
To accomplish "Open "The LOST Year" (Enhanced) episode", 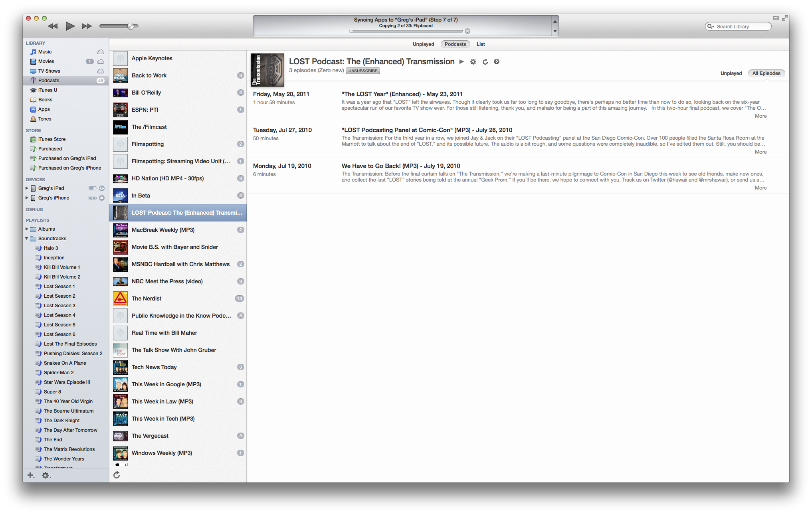I will click(402, 94).
